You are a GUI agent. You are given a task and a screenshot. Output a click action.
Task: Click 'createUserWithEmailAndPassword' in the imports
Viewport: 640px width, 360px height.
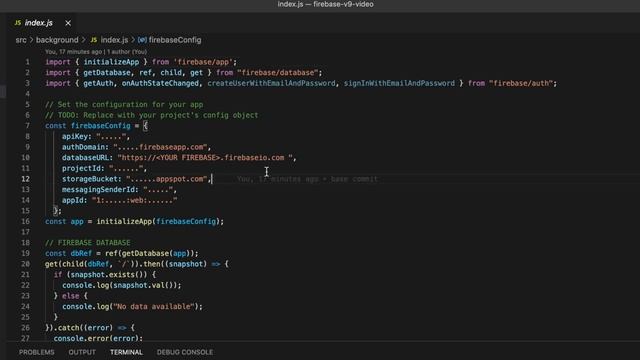(x=271, y=83)
